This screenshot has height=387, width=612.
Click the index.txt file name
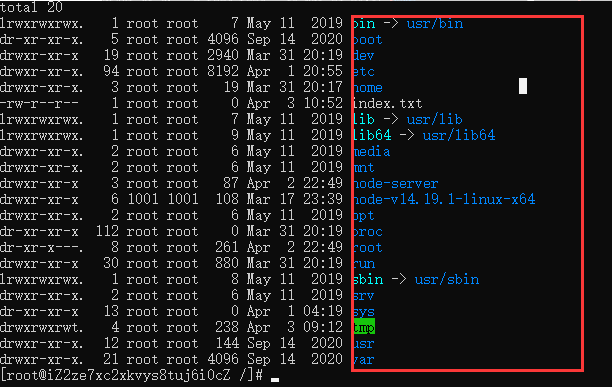pos(388,103)
